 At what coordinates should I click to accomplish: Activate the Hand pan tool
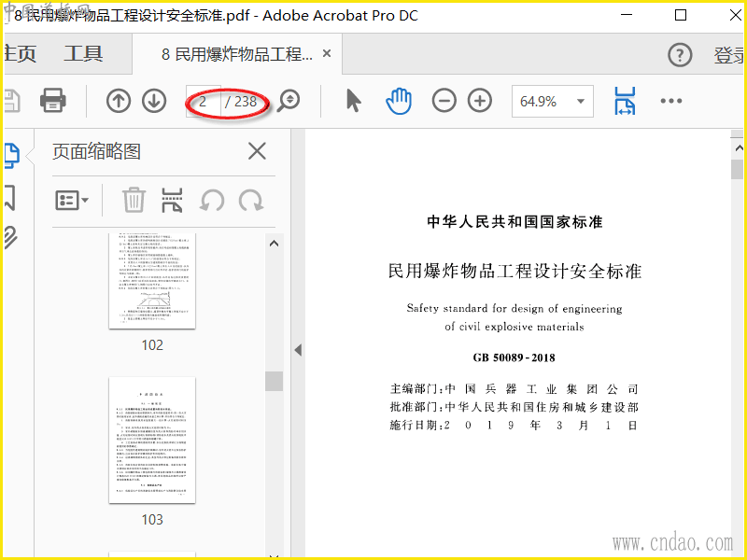coord(399,101)
